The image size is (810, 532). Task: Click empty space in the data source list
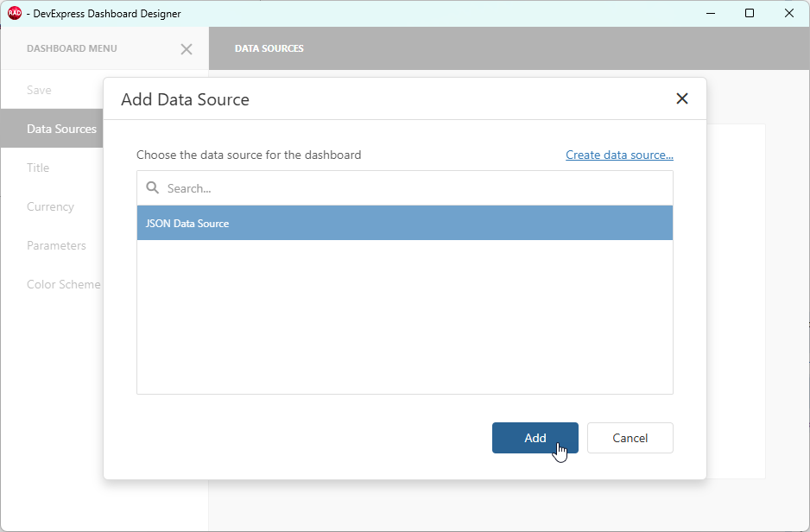404,320
